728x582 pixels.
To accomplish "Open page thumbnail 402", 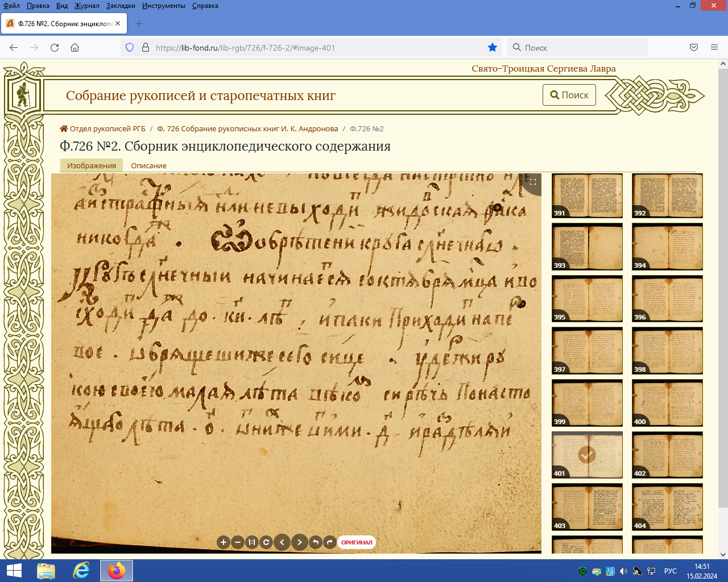I will (667, 455).
